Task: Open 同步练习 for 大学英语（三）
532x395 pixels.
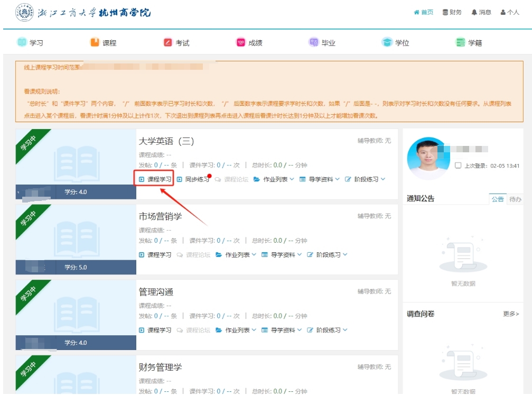Action: pos(193,179)
